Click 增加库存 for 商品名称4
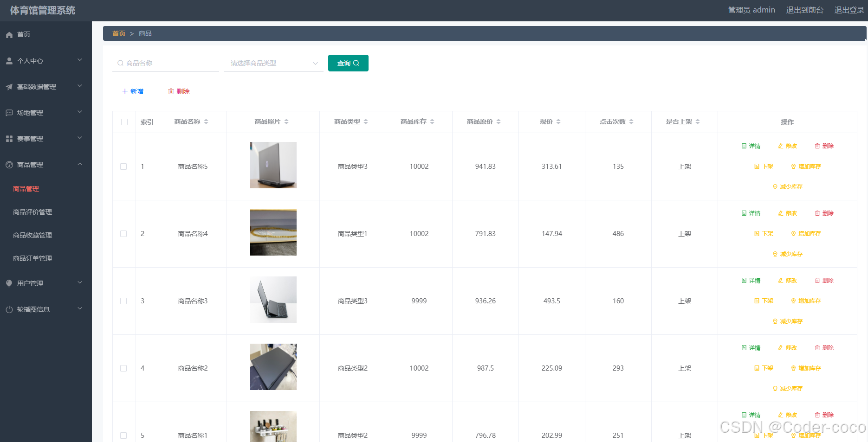868x442 pixels. click(x=806, y=234)
